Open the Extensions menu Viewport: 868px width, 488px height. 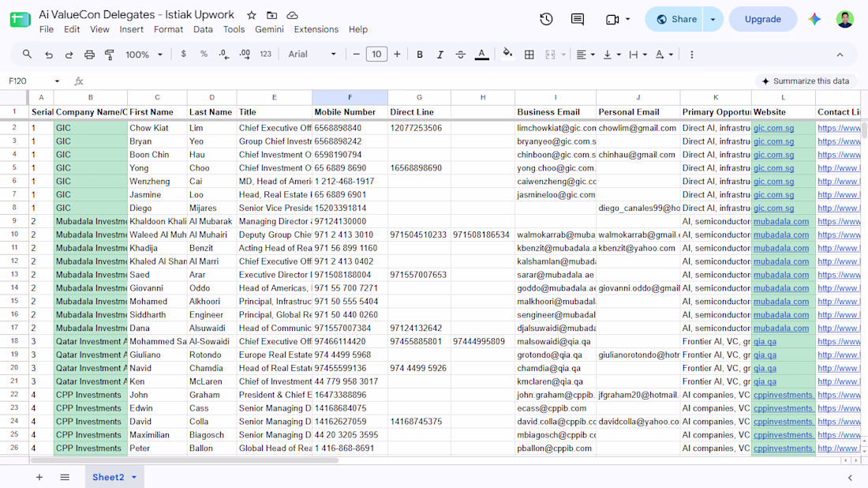pyautogui.click(x=316, y=29)
